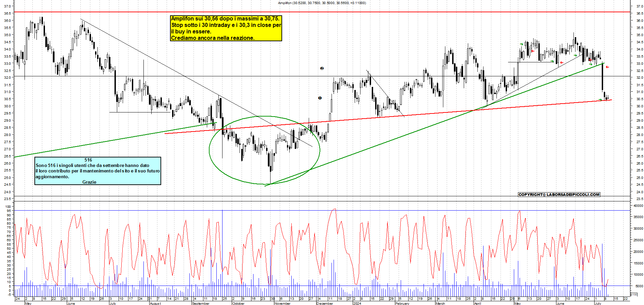Click the 50 oscillator scale value

tap(9, 248)
